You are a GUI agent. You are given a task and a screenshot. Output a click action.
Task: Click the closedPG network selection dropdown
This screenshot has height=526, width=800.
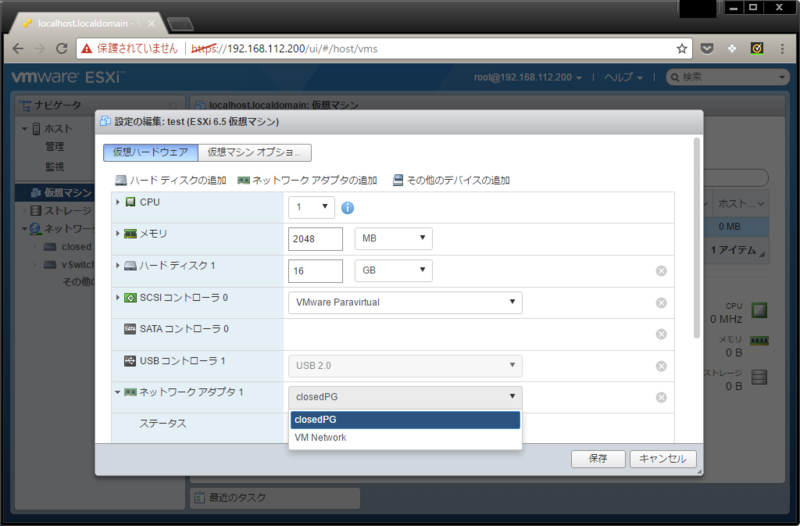[405, 397]
